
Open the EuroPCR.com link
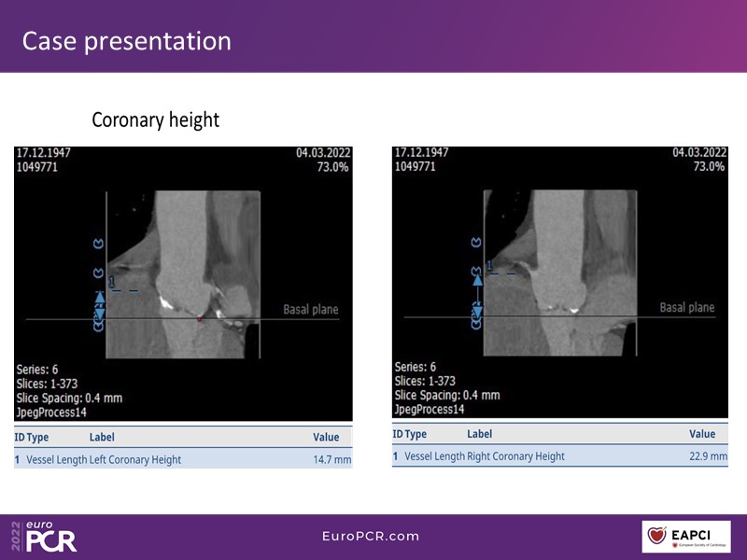tap(371, 536)
